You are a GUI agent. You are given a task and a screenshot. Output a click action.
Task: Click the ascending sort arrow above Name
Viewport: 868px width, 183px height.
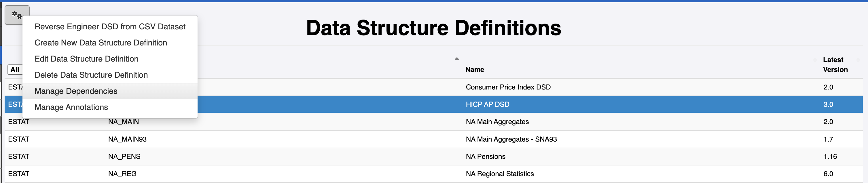[x=456, y=59]
